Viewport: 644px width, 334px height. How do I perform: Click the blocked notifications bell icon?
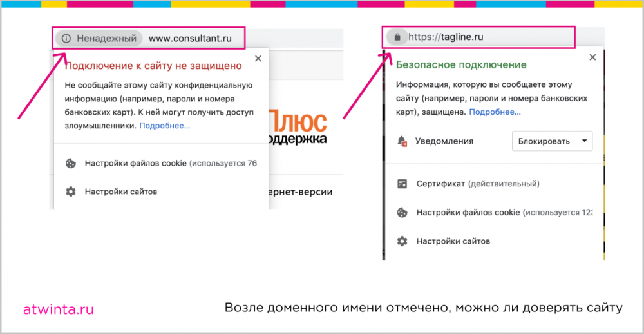pos(402,141)
